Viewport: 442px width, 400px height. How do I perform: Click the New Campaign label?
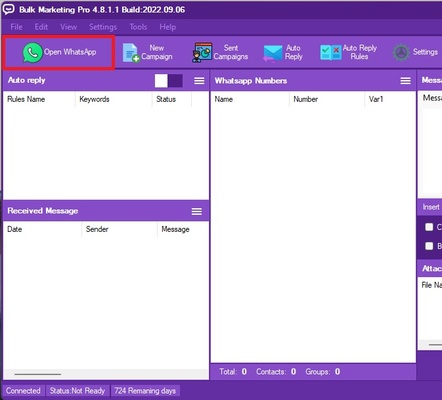pyautogui.click(x=157, y=52)
